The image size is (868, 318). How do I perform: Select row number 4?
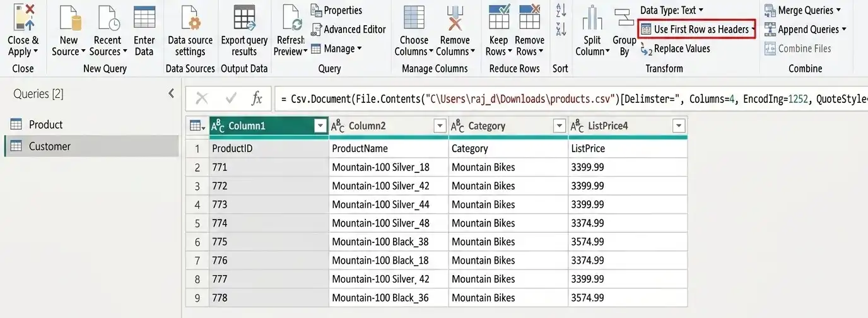click(x=197, y=204)
